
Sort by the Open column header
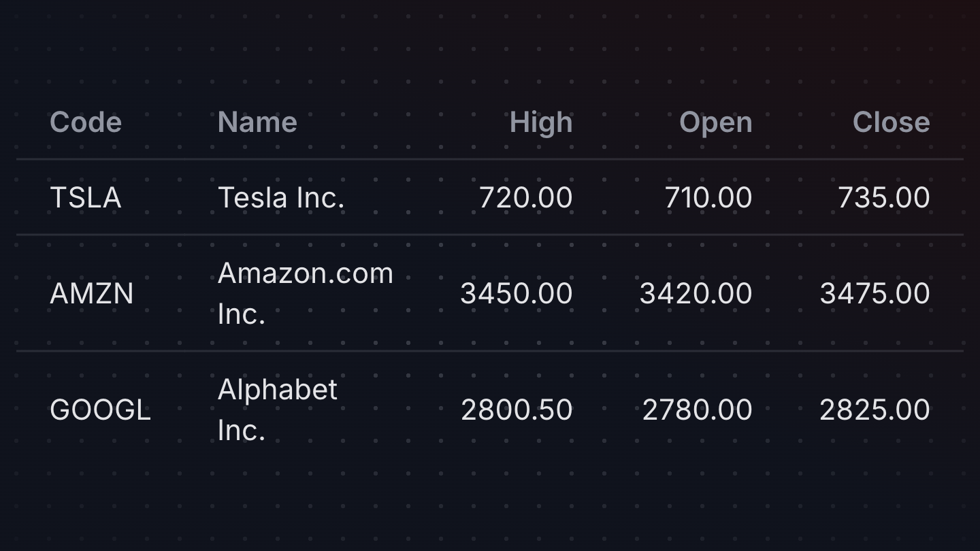click(x=716, y=123)
